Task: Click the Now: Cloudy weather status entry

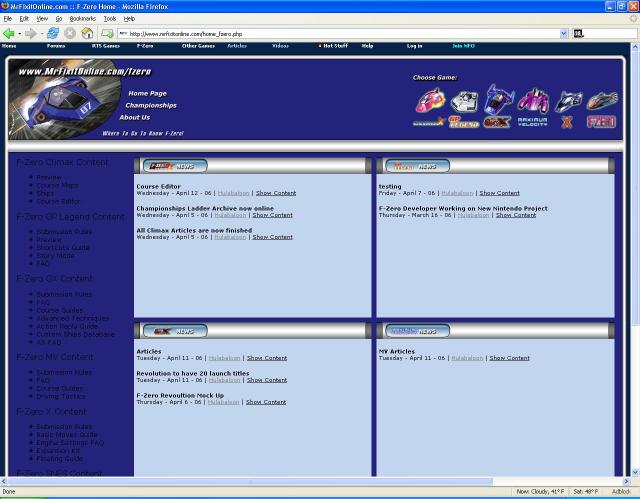Action: point(540,492)
